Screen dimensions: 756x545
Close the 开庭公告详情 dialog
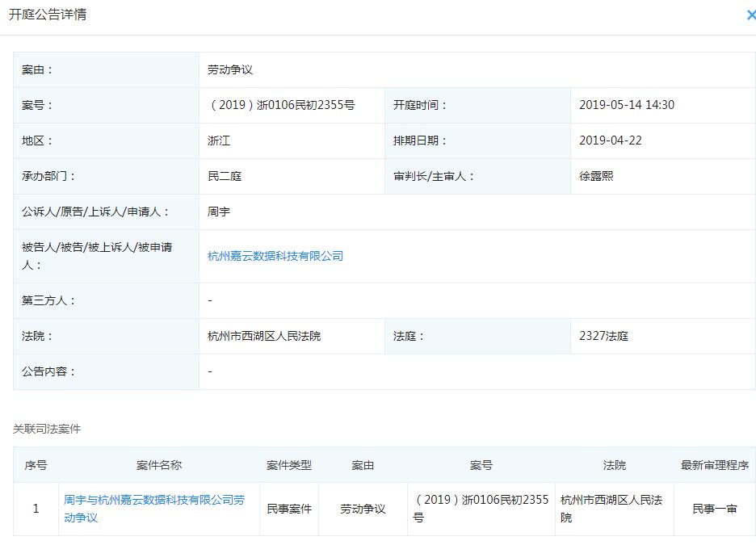(750, 15)
